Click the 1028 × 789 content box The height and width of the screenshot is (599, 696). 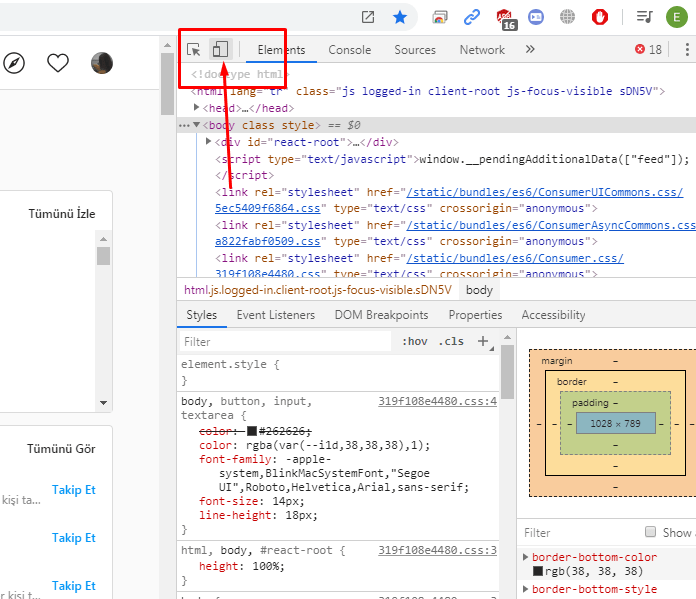click(x=615, y=423)
